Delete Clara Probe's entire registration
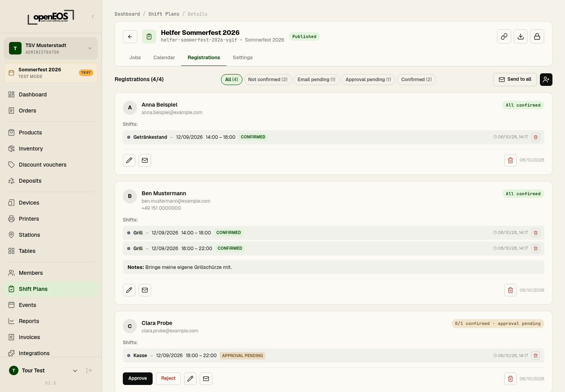This screenshot has height=392, width=565. coord(510,379)
